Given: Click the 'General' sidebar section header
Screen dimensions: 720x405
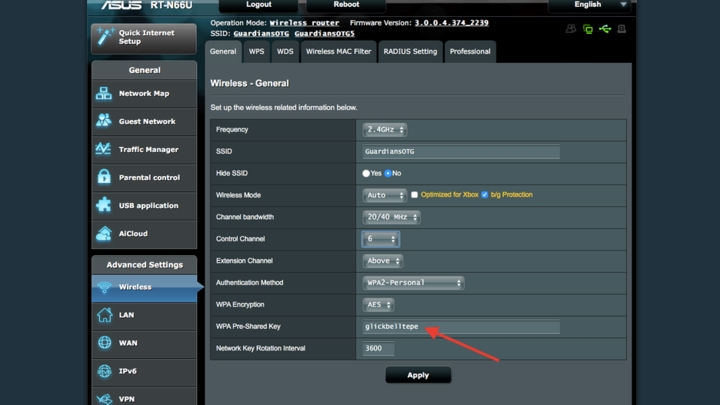Looking at the screenshot, I should click(145, 70).
